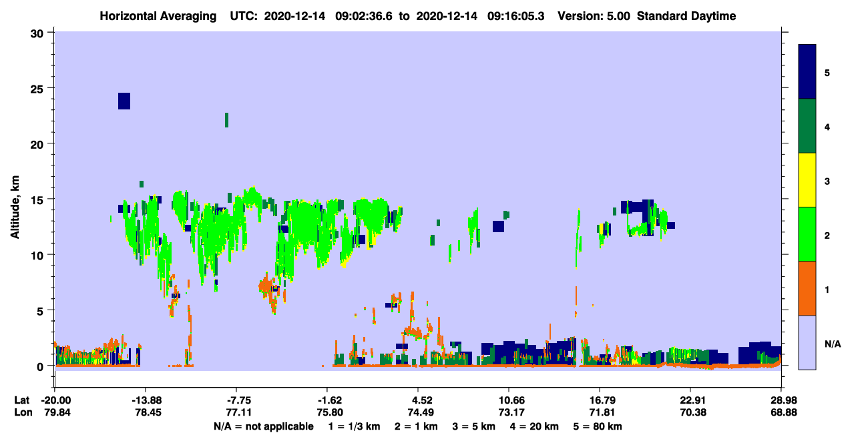Click the 'Lon' row label
This screenshot has height=445, width=868.
22,412
